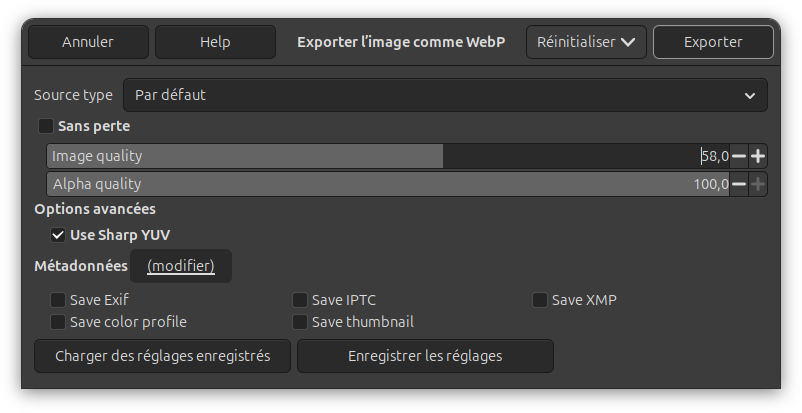Screen dimensions: 802x413
Task: Tick the Save IPTC checkbox
Action: pos(300,299)
